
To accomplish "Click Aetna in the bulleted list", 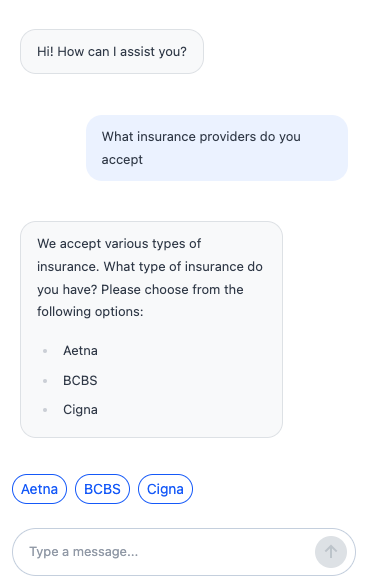I will (80, 351).
